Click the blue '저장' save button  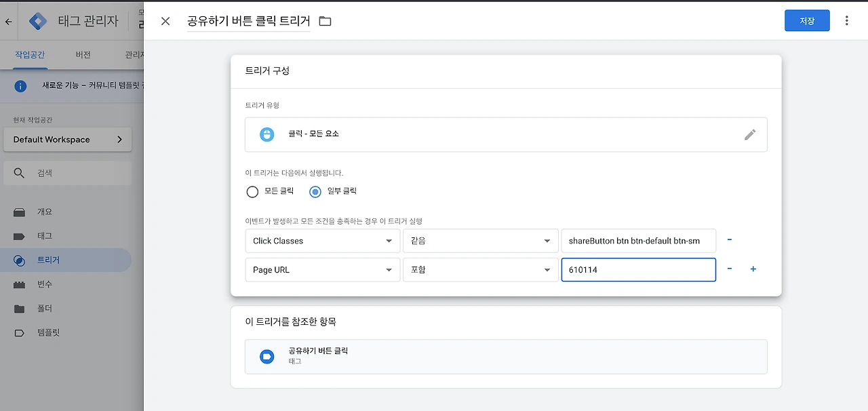pos(807,21)
